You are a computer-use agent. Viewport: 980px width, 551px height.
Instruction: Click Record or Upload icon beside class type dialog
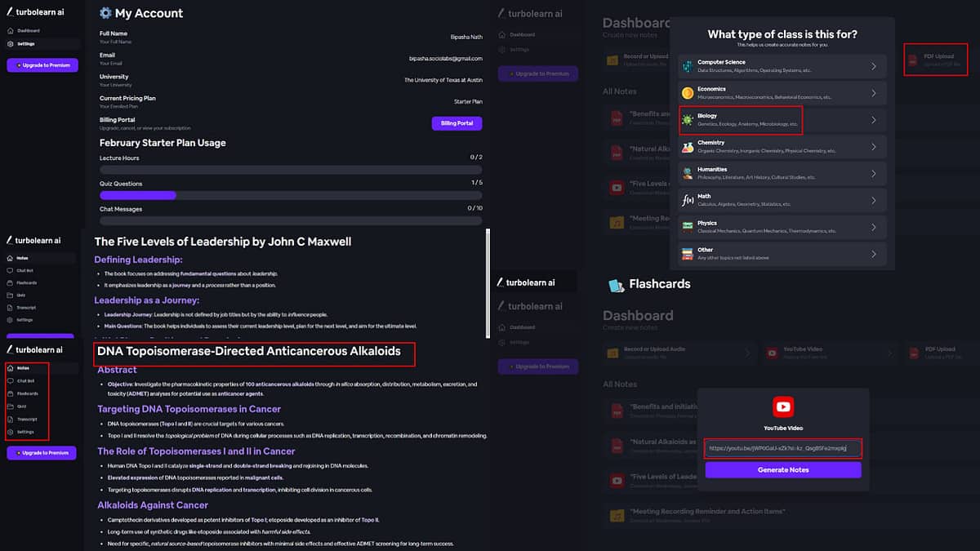(612, 60)
